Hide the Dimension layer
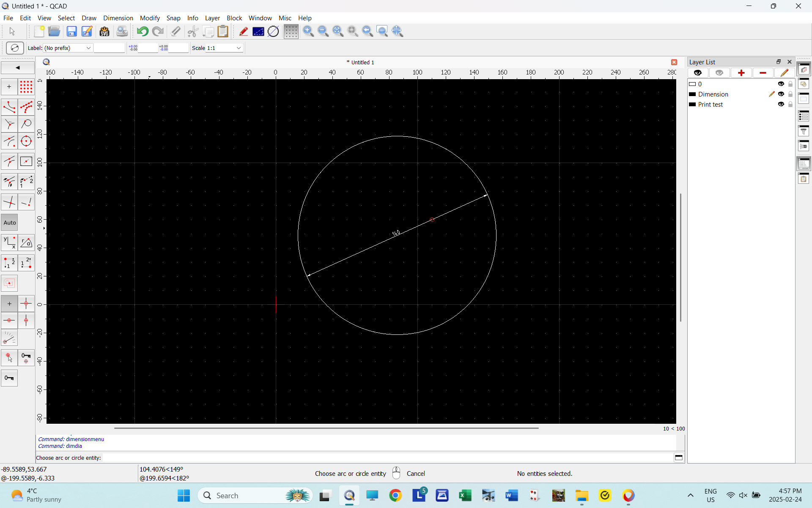The width and height of the screenshot is (812, 508). [781, 94]
